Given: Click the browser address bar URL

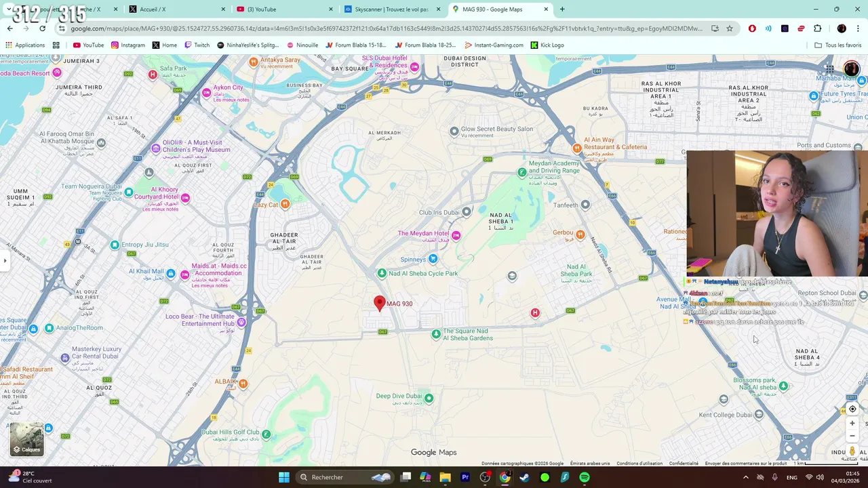Looking at the screenshot, I should coord(387,28).
